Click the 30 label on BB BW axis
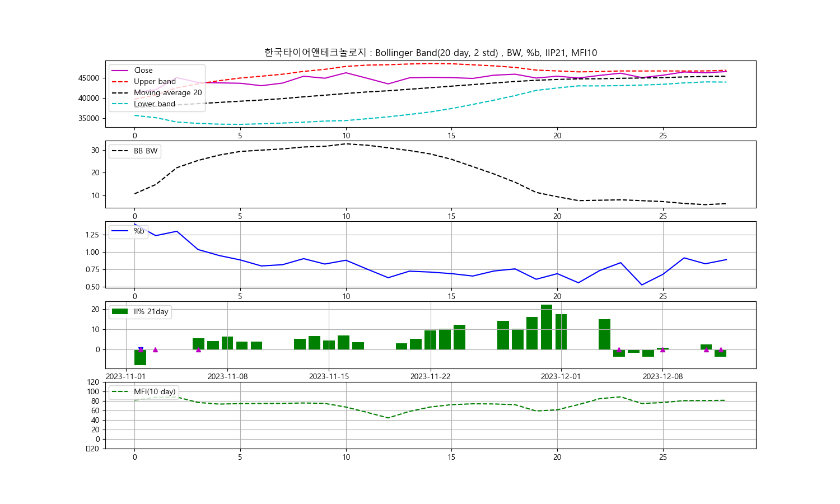Viewport: 840px width, 504px height. 95,150
